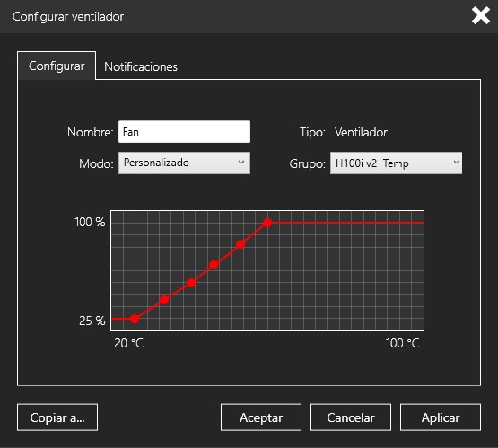Open the Copiar a... button
The image size is (498, 448).
pyautogui.click(x=57, y=417)
